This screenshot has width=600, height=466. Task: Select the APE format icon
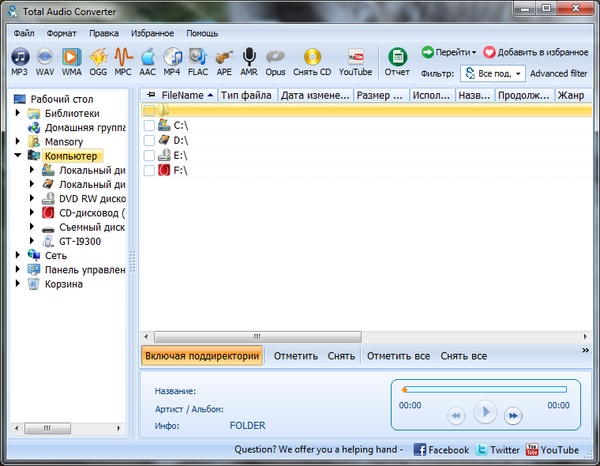223,60
